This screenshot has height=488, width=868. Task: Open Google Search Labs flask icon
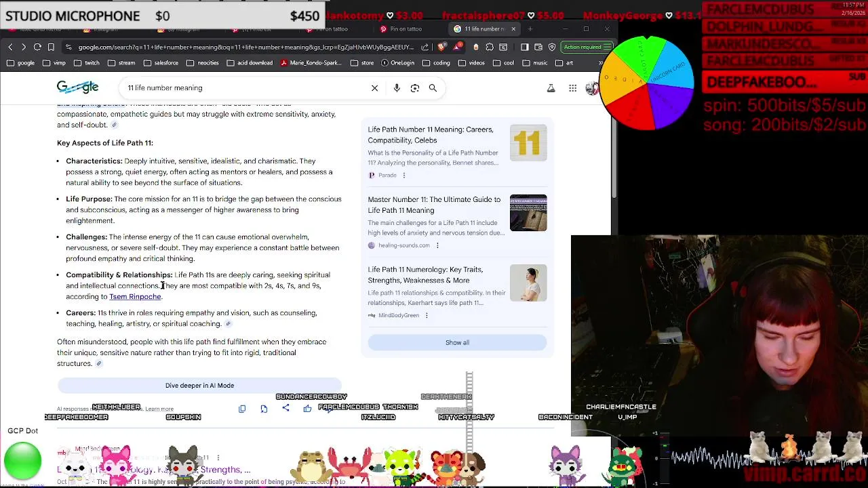coord(551,88)
